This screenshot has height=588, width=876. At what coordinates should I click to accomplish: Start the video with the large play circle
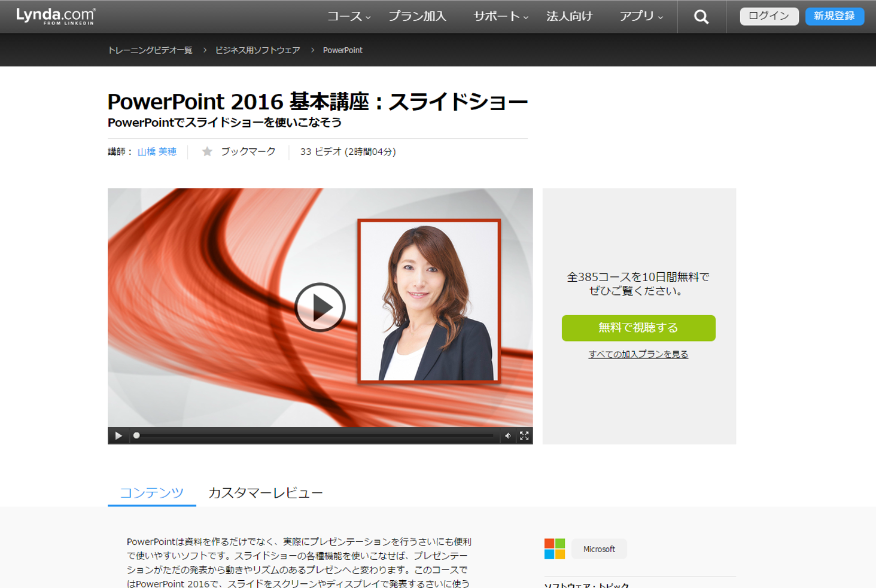point(320,307)
